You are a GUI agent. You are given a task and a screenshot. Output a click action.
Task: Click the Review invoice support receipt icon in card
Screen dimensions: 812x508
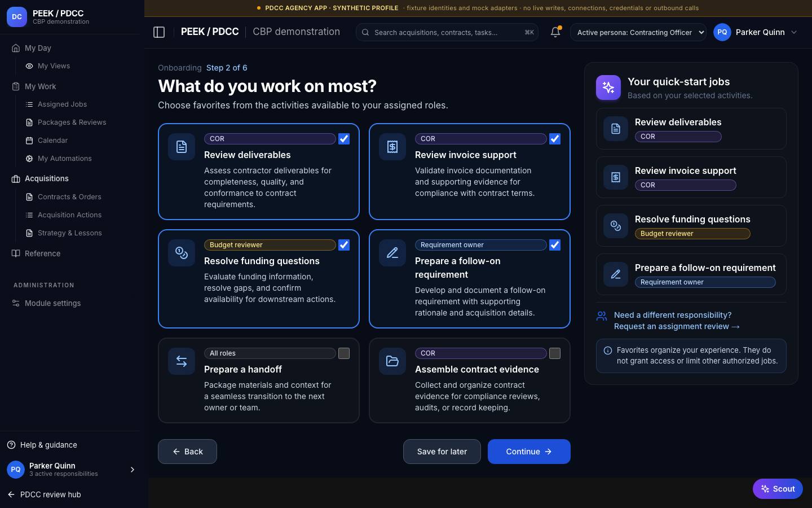(392, 147)
